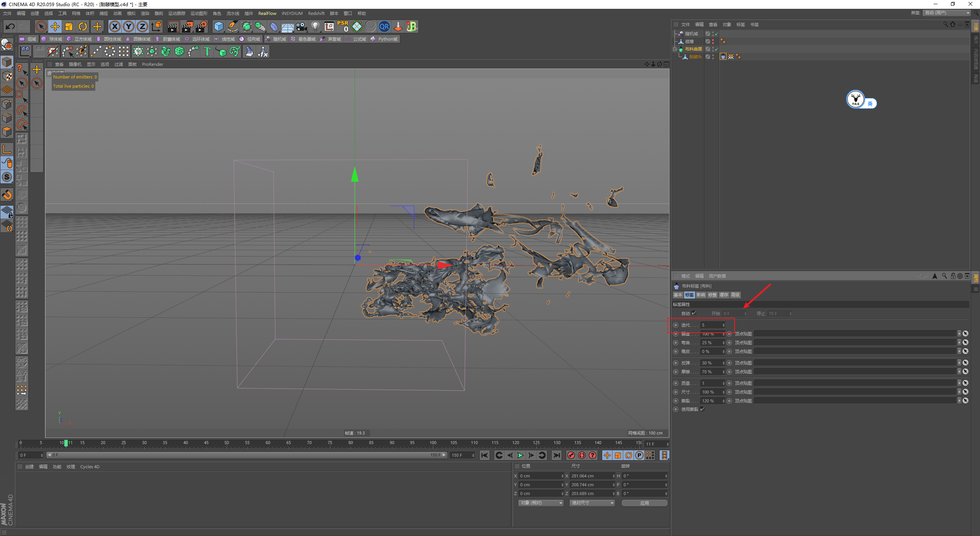980x536 pixels.
Task: Toggle X axis lock button
Action: click(x=114, y=26)
